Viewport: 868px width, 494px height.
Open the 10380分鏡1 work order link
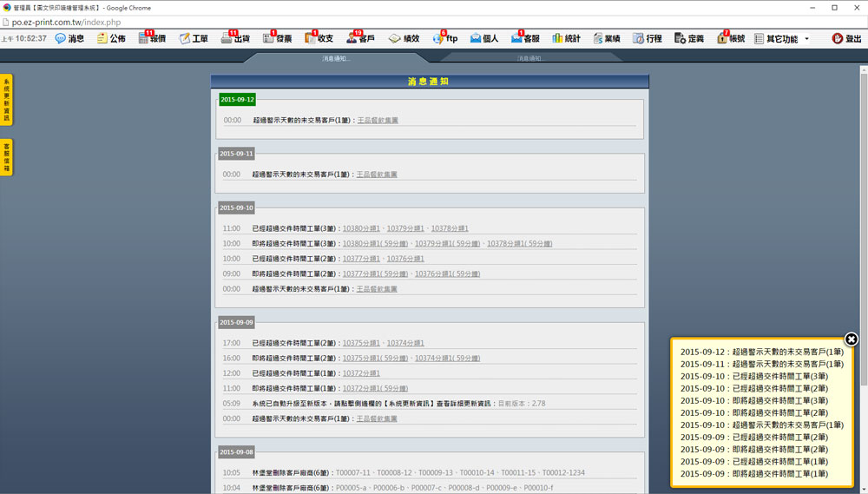point(361,228)
